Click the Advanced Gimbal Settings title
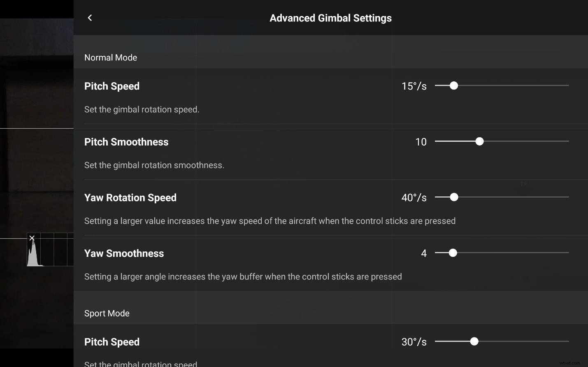The height and width of the screenshot is (367, 588). (330, 18)
